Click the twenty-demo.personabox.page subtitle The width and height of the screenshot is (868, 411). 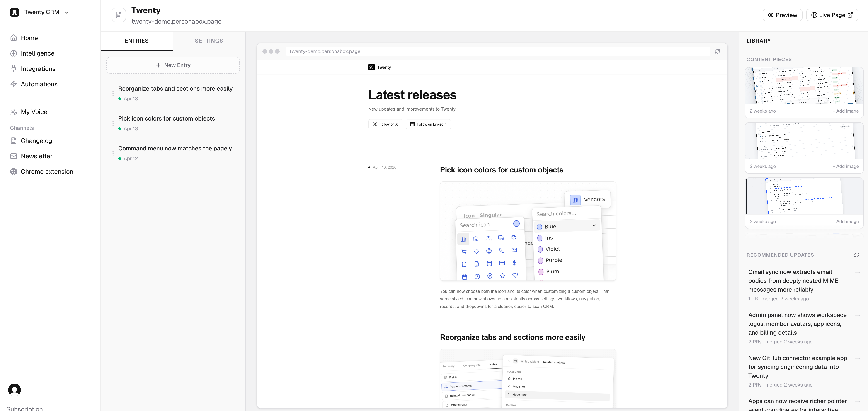[176, 22]
